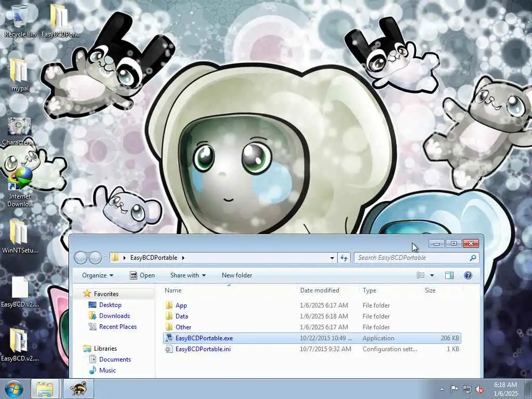
Task: Open the network status tray icon
Action: coord(467,389)
